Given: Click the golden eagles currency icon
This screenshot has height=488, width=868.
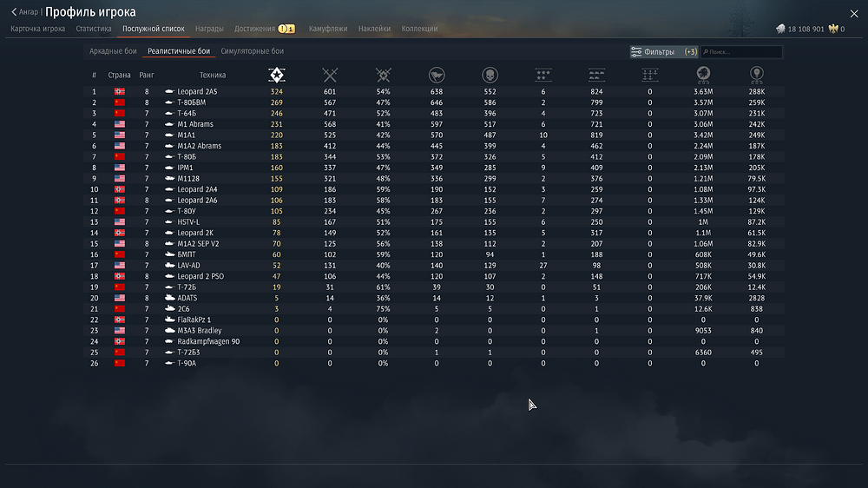Looking at the screenshot, I should [x=833, y=29].
